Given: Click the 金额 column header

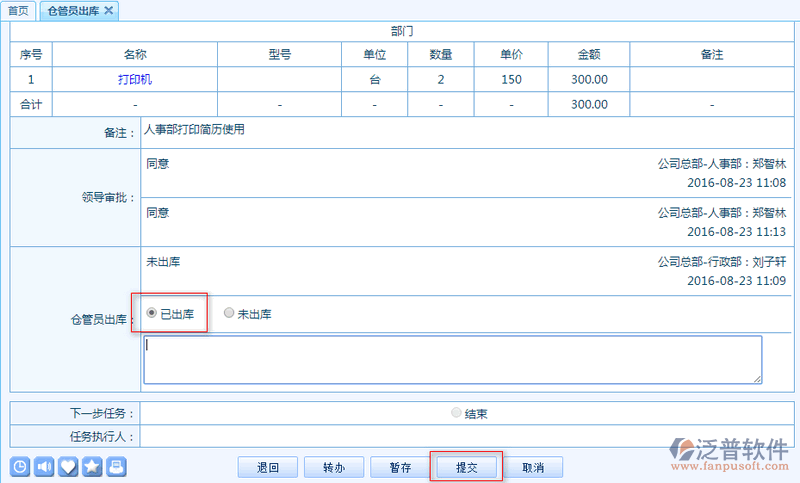Looking at the screenshot, I should click(589, 55).
